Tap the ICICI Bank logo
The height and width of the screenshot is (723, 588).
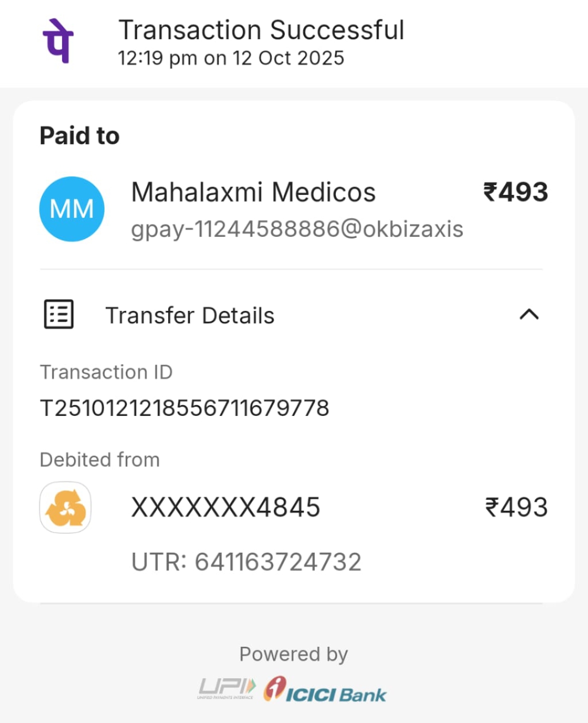(326, 690)
